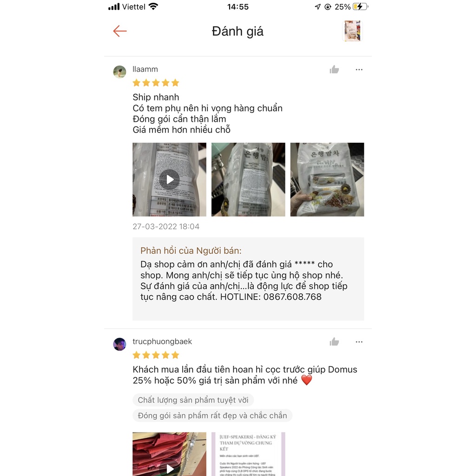Tap the seller response box 'Phản hồi của Người bán'
The height and width of the screenshot is (476, 476).
tap(248, 279)
